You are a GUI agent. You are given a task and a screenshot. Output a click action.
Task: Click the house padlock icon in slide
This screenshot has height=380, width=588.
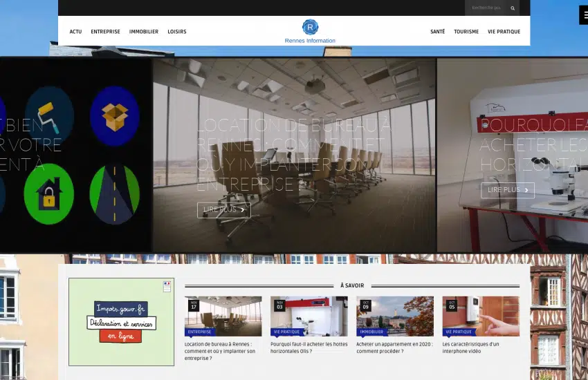click(48, 194)
